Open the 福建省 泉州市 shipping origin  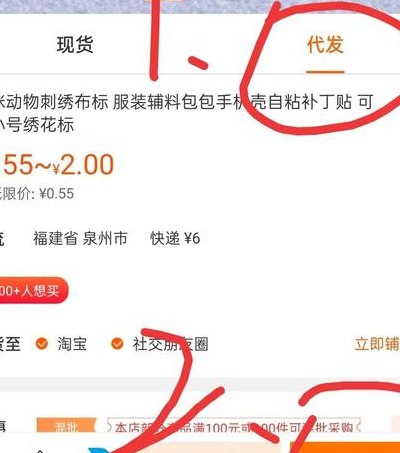pyautogui.click(x=80, y=238)
